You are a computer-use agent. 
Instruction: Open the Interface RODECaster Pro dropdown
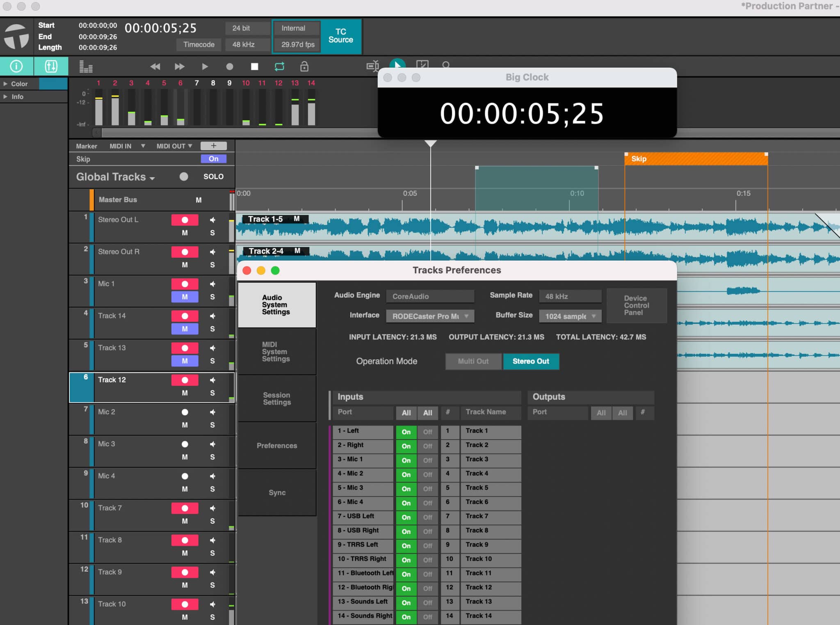(x=430, y=316)
